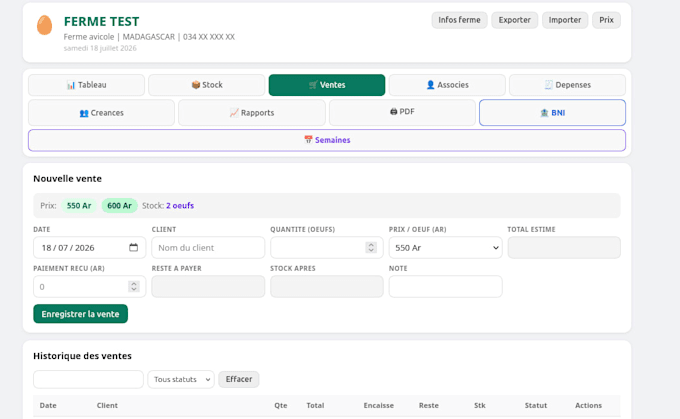
Task: Open the Tous statuts filter dropdown
Action: click(181, 379)
